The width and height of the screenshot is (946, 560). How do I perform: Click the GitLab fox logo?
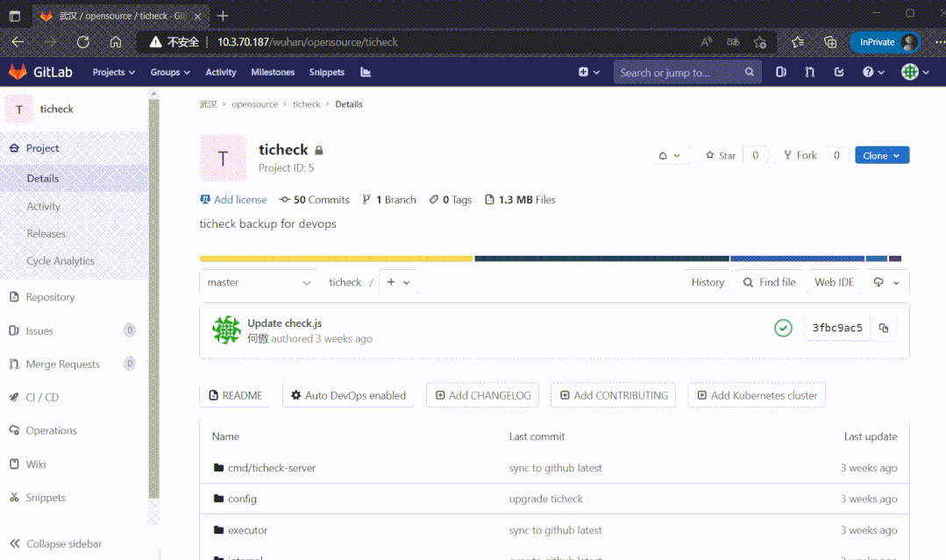18,72
